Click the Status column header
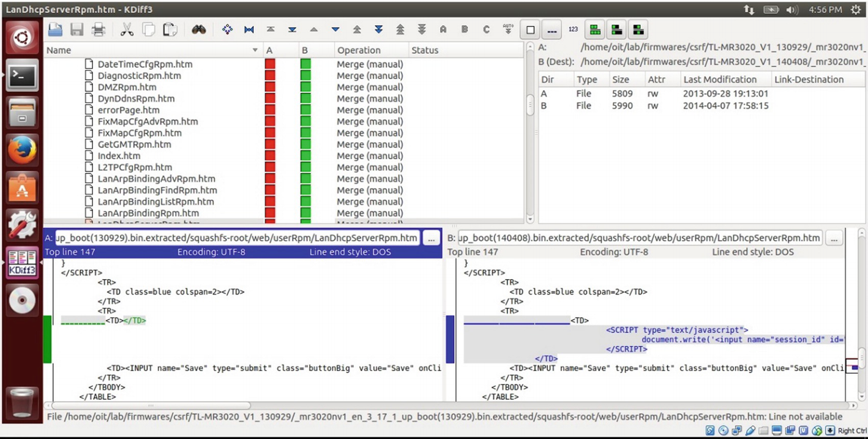The width and height of the screenshot is (868, 439). (466, 50)
